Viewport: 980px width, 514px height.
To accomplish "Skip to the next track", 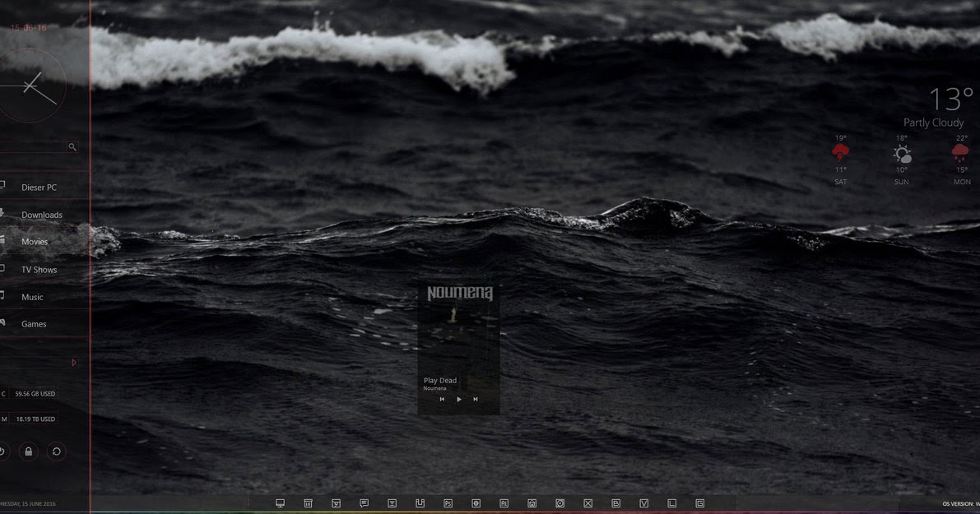I will (476, 399).
